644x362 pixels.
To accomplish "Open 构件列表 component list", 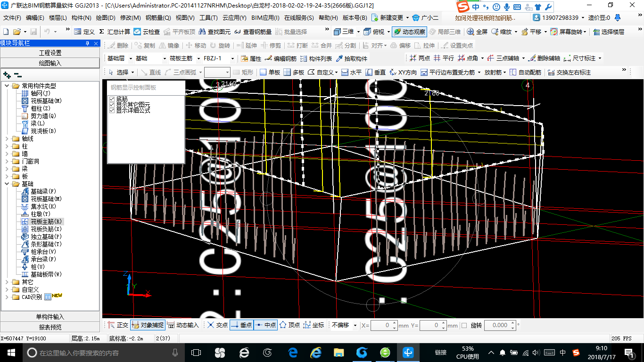I will (316, 59).
